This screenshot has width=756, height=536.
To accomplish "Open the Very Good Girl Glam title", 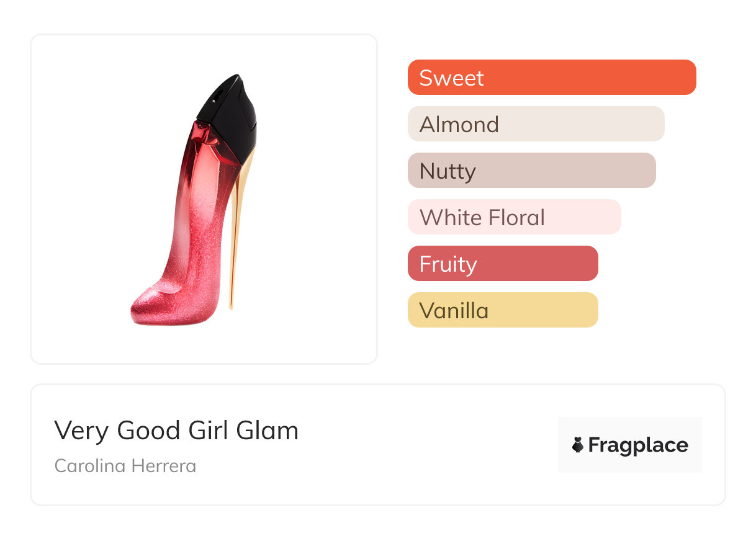I will click(x=176, y=431).
